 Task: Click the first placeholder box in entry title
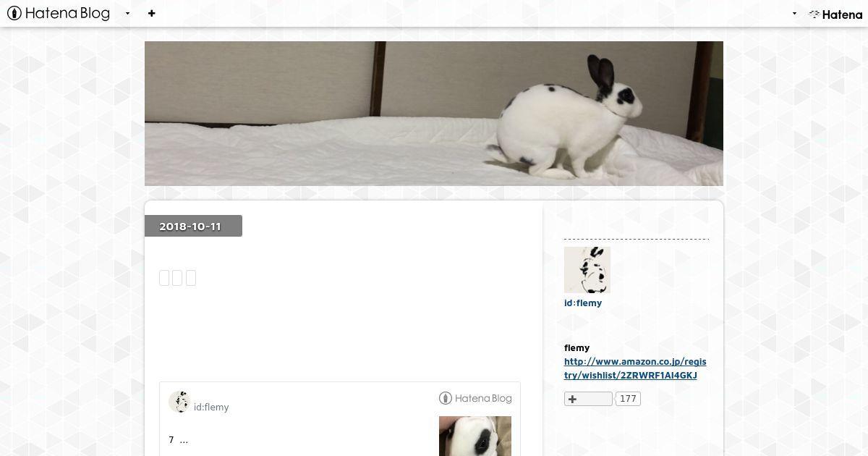click(x=164, y=278)
